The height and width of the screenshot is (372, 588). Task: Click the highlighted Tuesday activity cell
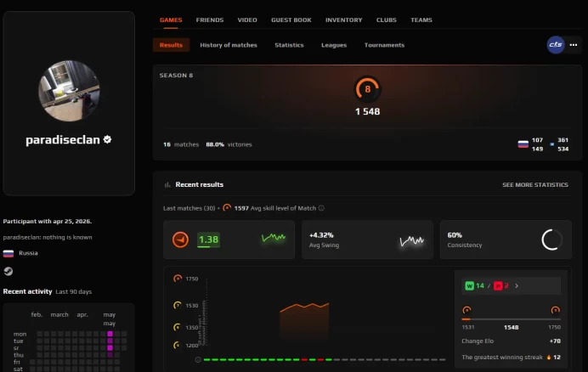(110, 341)
